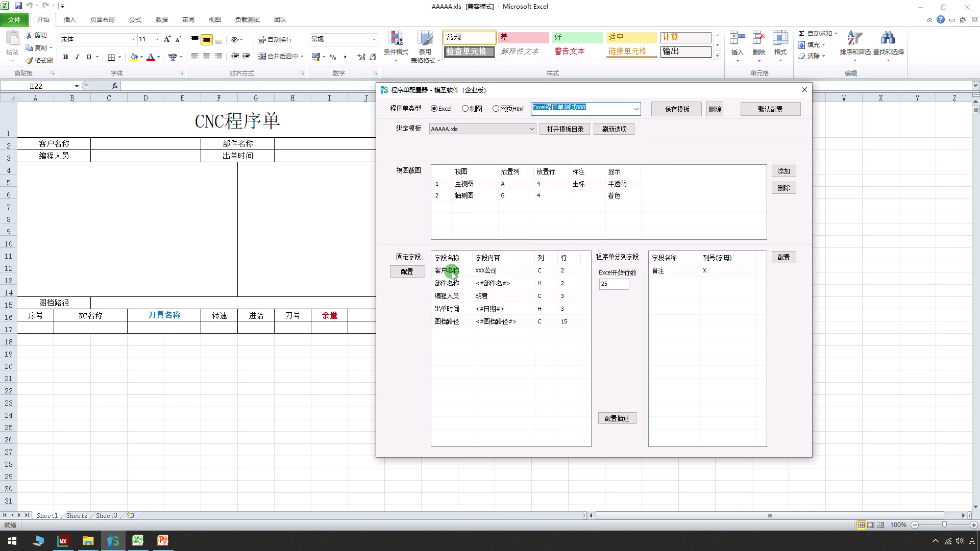Open Conditional Formatting (条件格式)
Viewport: 980px width, 551px height.
396,46
